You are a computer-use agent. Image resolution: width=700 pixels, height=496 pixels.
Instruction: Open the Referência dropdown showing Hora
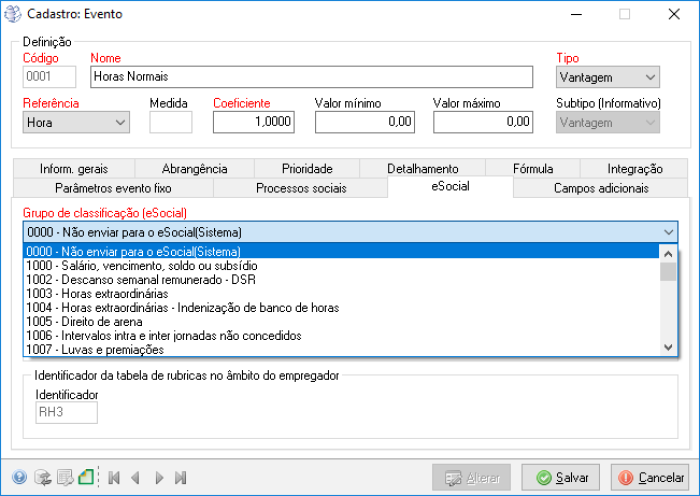(76, 122)
